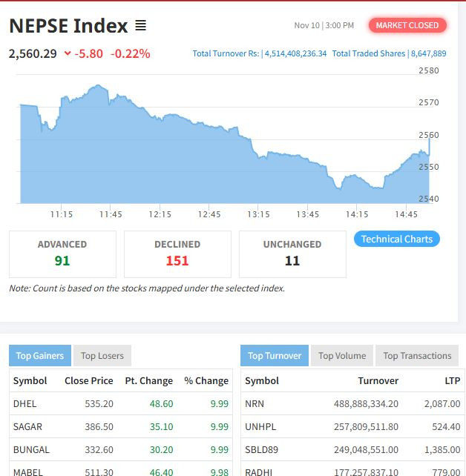Click the Advanced count card

tap(62, 254)
